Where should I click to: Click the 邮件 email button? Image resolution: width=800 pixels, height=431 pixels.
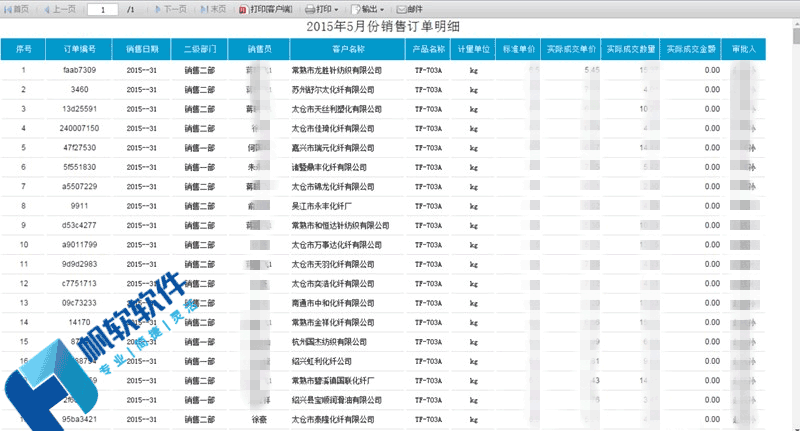[x=410, y=9]
